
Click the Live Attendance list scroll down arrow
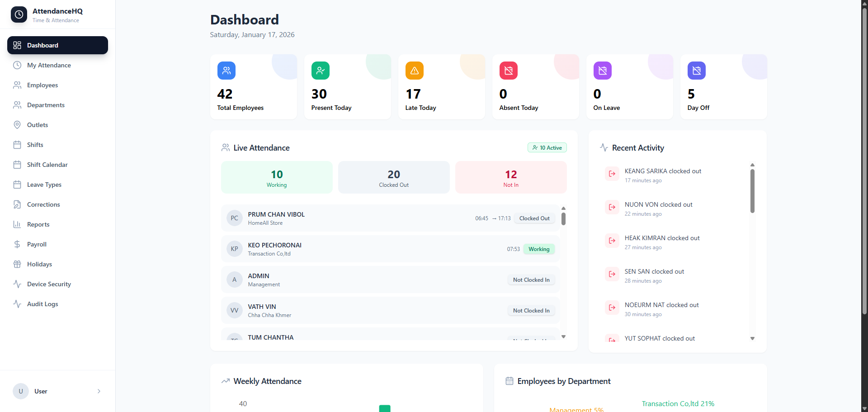point(563,336)
